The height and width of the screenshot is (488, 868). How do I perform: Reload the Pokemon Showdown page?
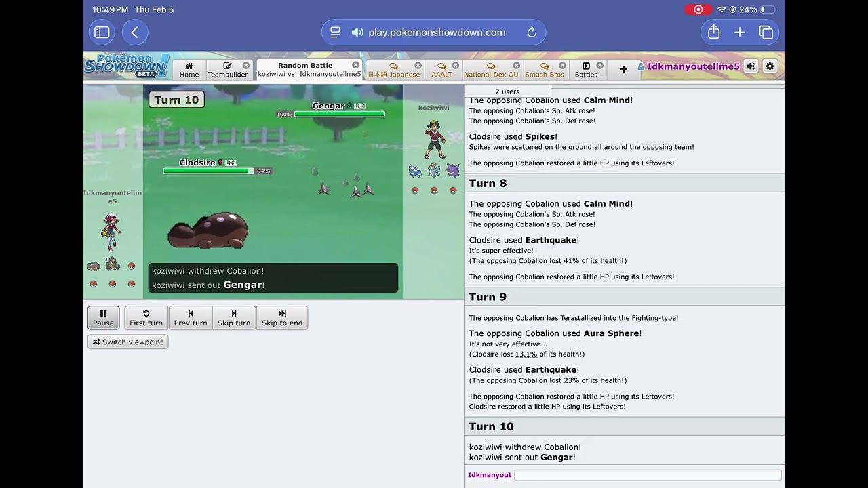coord(532,32)
